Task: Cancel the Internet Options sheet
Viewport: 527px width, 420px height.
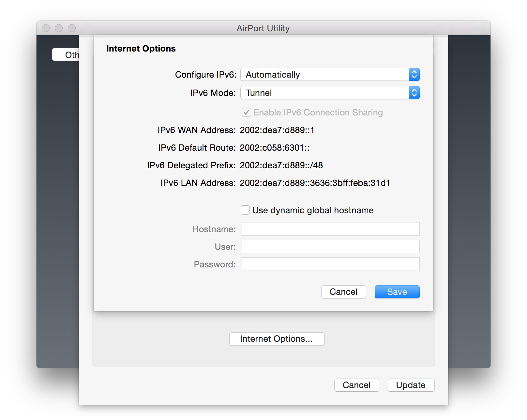Action: tap(344, 292)
